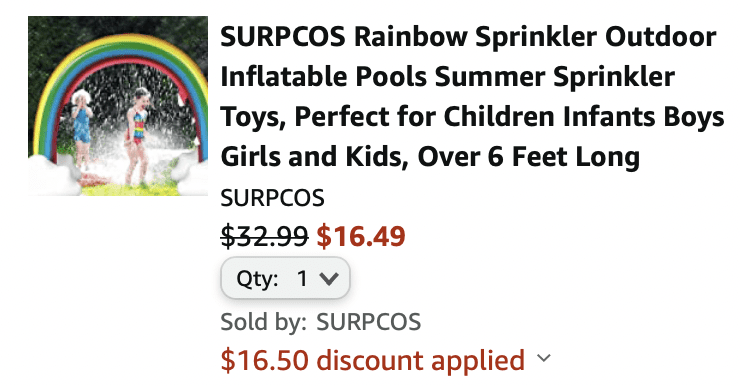Click the small chevron beside discount applied

pos(544,358)
